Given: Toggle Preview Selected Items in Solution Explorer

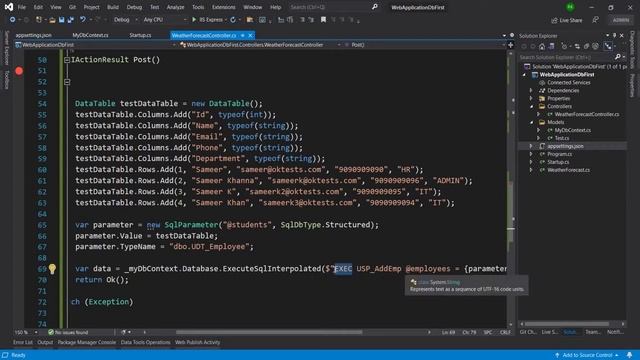Looking at the screenshot, I should pyautogui.click(x=608, y=46).
